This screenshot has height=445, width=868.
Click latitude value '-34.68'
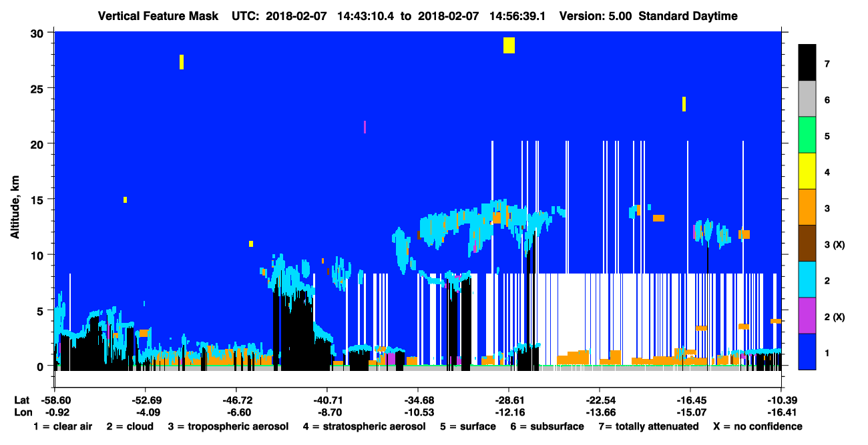tap(418, 400)
